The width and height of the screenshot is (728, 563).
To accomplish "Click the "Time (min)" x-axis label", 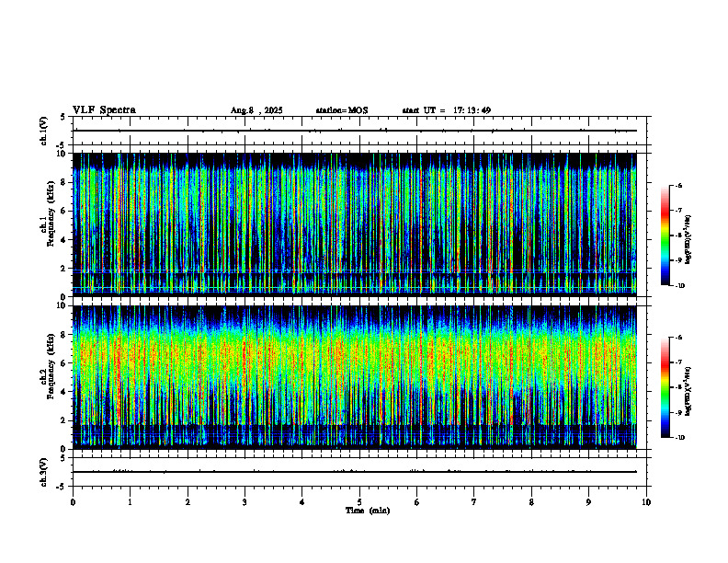I will coord(368,511).
